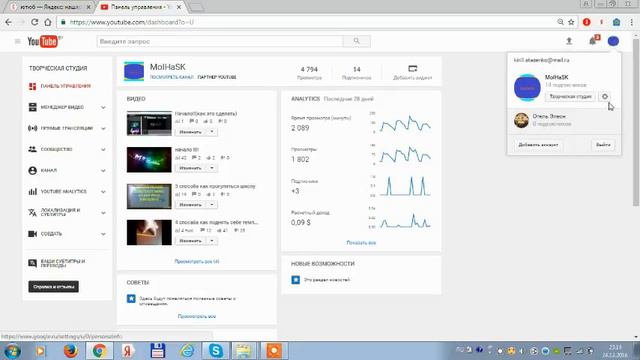
Task: Click browser home icon
Action: (x=48, y=22)
